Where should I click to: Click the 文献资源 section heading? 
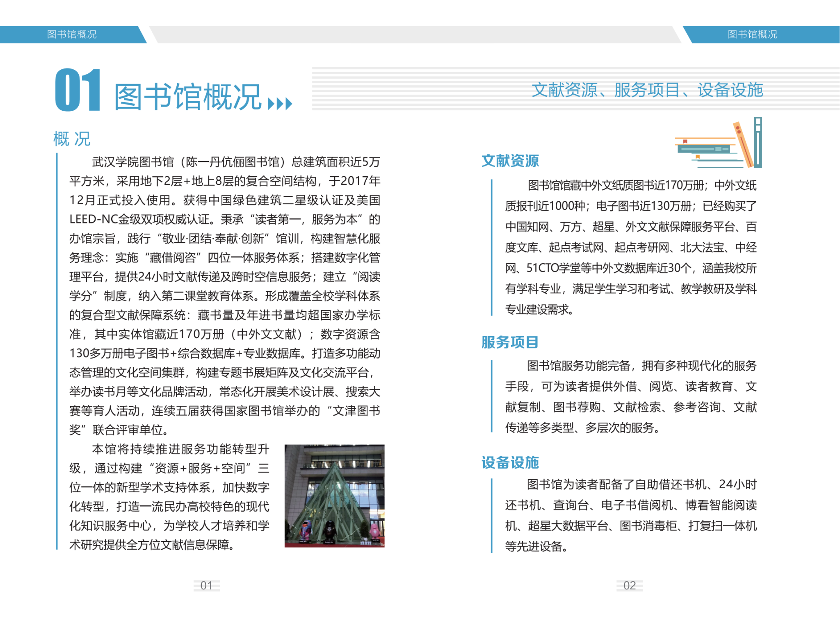(510, 161)
